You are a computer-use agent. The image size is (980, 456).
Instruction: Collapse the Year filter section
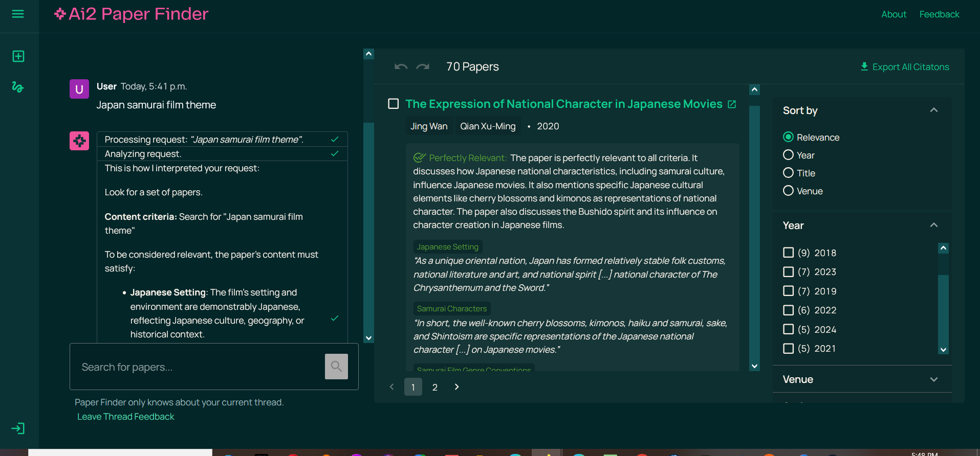click(x=934, y=225)
